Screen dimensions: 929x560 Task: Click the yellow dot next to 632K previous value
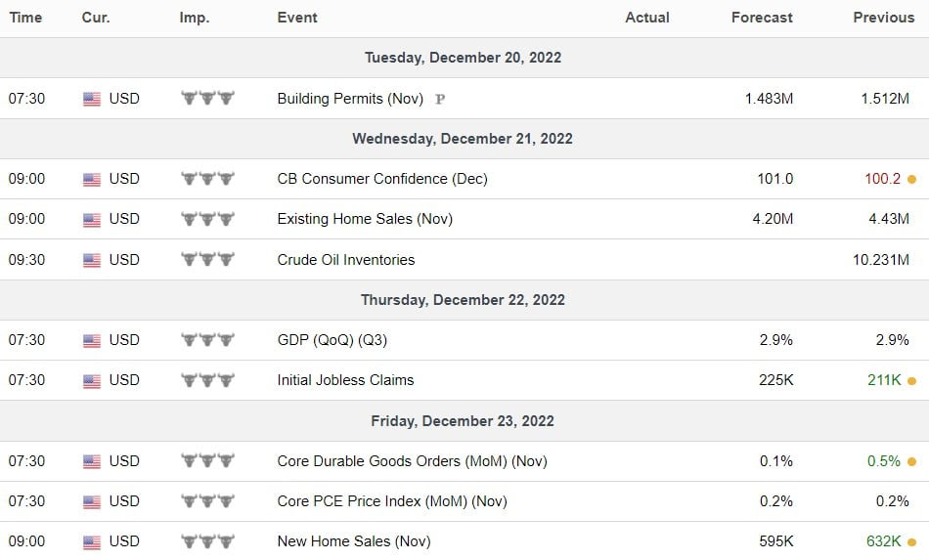point(911,542)
